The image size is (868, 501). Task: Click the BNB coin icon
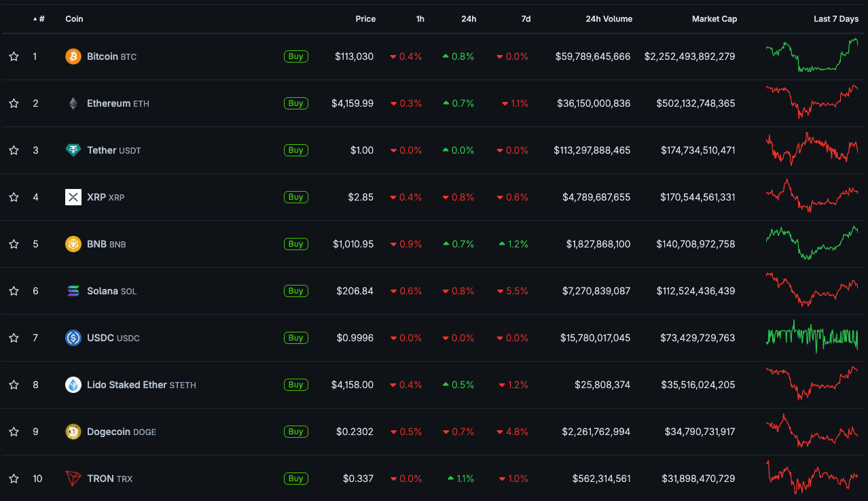73,244
